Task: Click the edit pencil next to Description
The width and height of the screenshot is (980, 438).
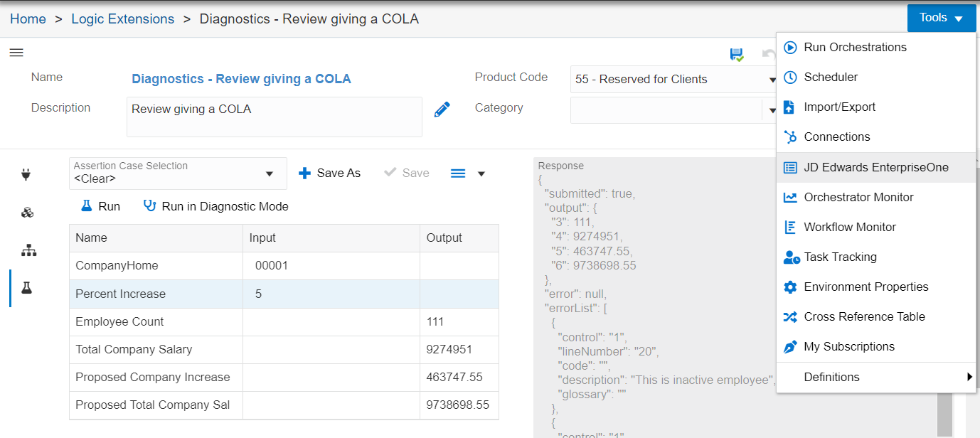Action: click(x=442, y=109)
